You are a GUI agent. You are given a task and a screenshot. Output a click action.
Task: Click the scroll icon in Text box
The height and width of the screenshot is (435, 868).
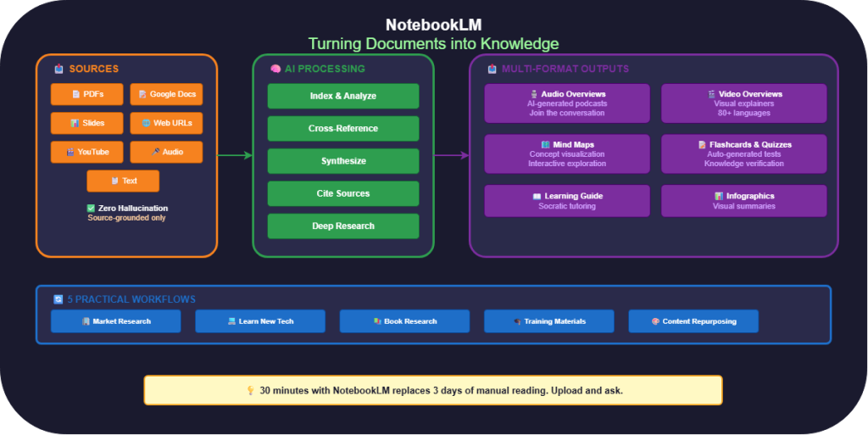pyautogui.click(x=114, y=181)
